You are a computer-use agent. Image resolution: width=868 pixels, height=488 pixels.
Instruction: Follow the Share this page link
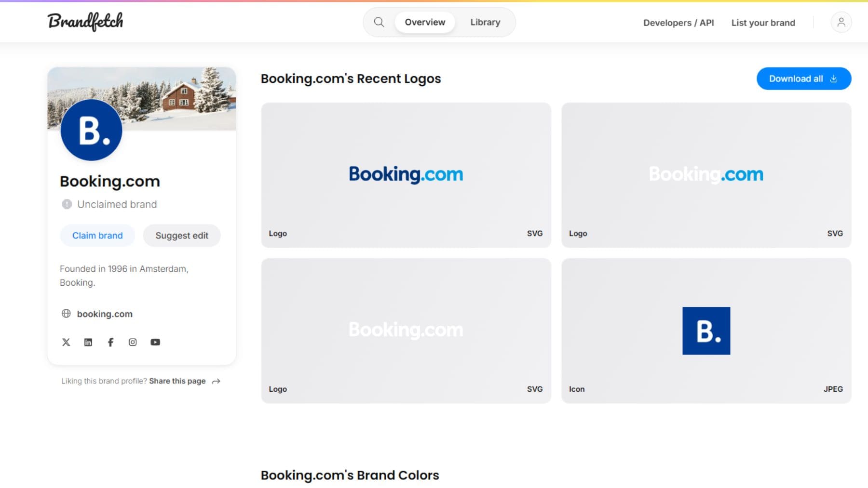point(178,381)
